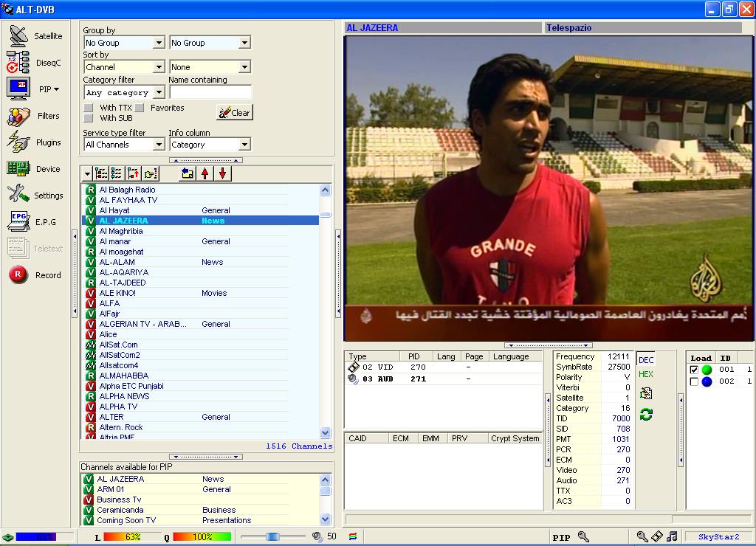
Task: Click the Crypt System column header
Action: (515, 438)
